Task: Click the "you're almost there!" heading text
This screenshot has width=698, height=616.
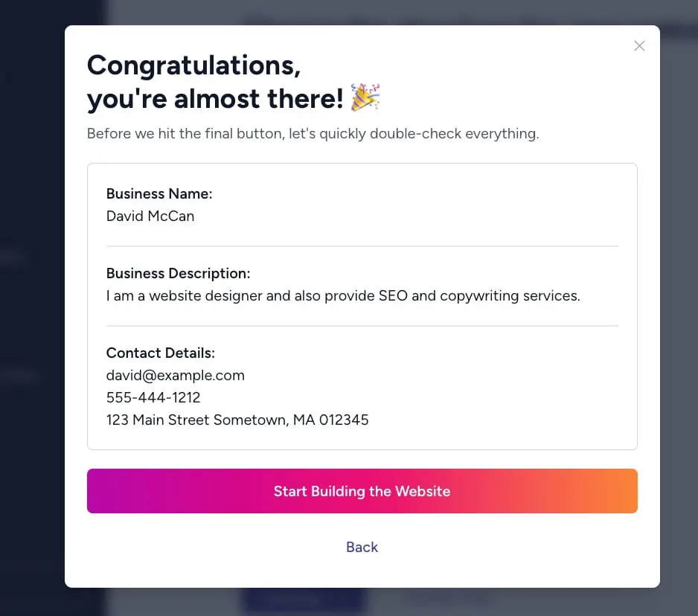Action: tap(215, 99)
